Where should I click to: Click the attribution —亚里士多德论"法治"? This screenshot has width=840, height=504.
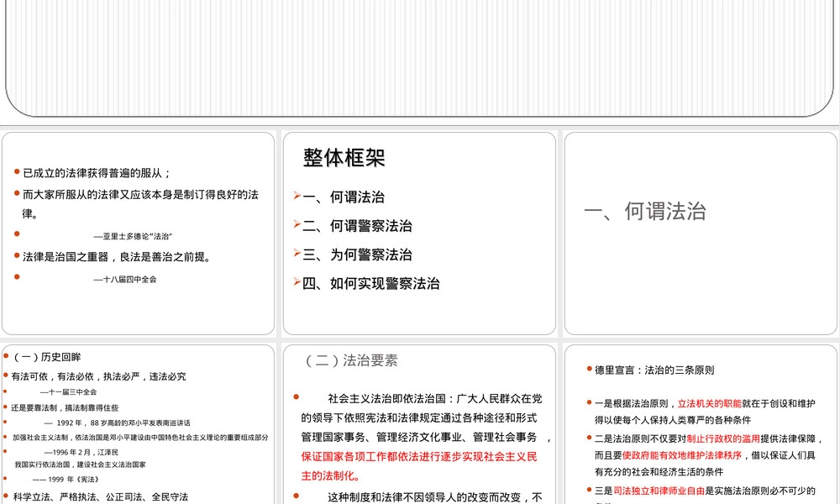coord(133,236)
